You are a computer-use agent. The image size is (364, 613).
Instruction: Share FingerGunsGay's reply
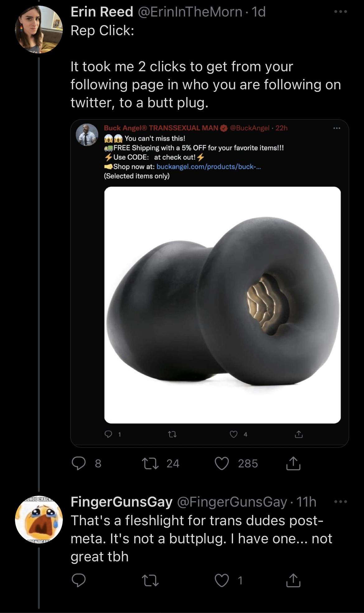click(x=293, y=580)
